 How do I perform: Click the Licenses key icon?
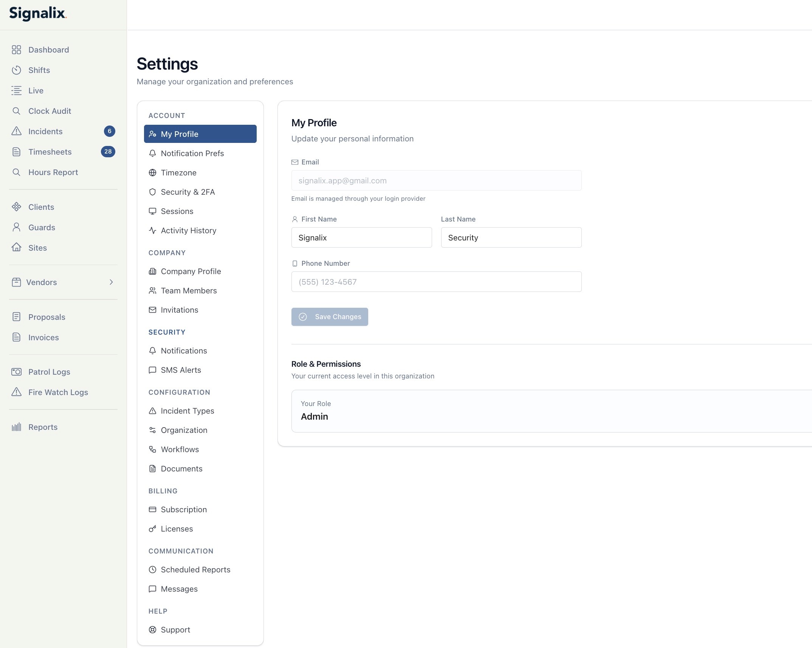(152, 529)
